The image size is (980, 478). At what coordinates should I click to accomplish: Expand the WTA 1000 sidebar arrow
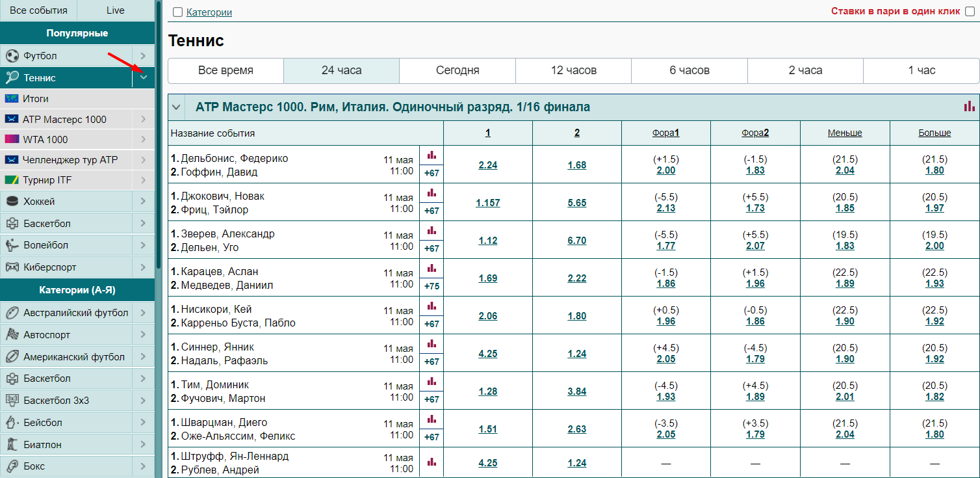click(144, 139)
